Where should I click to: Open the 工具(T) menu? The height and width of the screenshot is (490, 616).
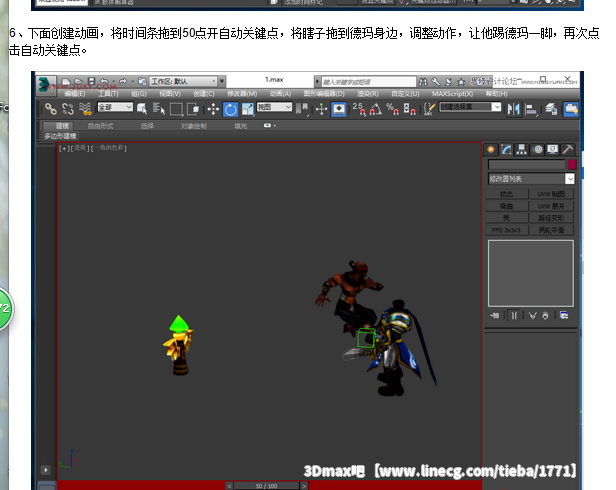(x=108, y=94)
